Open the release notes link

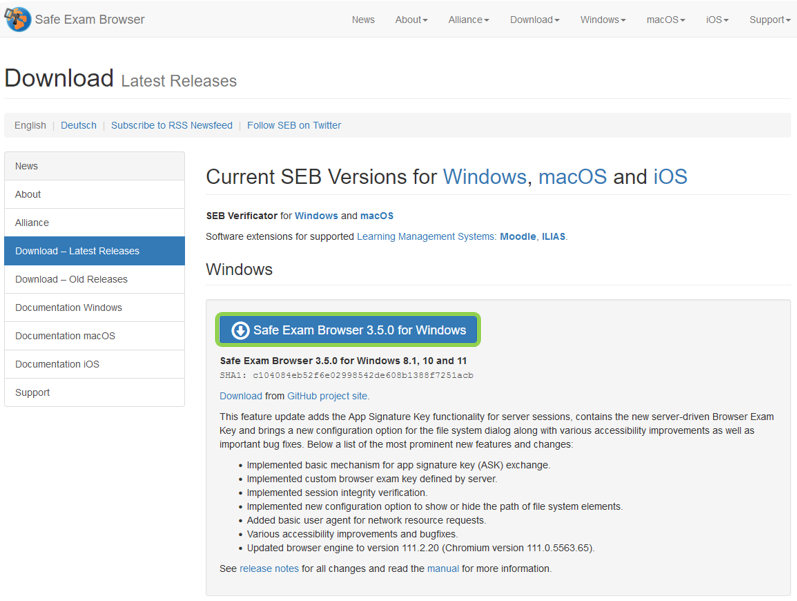tap(269, 569)
